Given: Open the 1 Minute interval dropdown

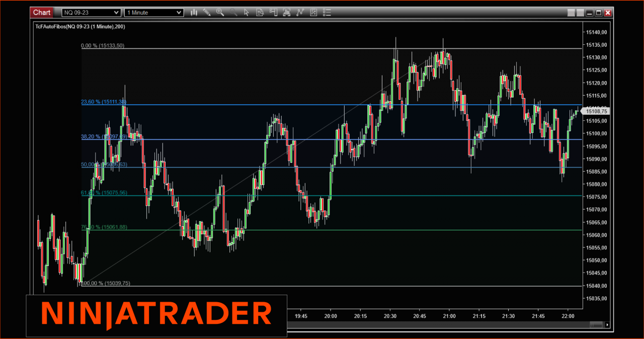Looking at the screenshot, I should coord(151,12).
